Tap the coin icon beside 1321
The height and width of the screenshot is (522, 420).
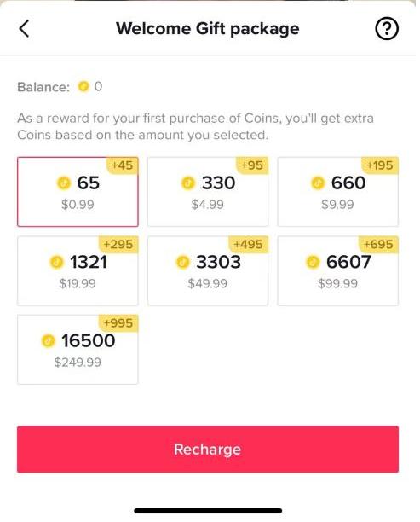[56, 262]
